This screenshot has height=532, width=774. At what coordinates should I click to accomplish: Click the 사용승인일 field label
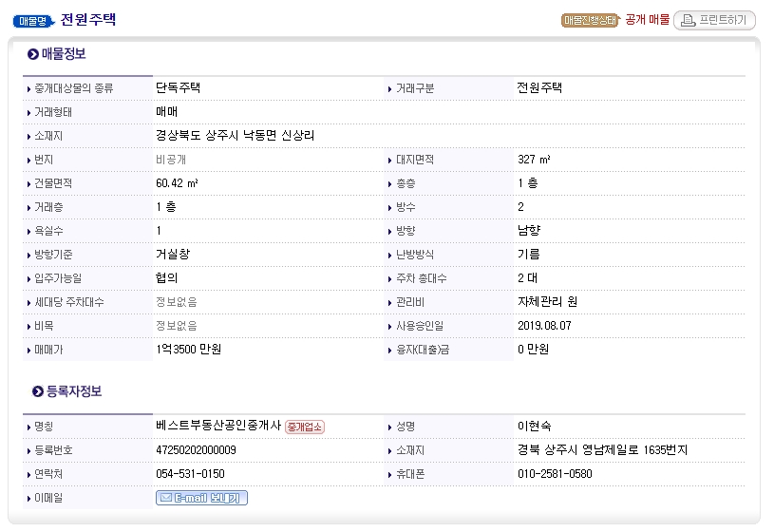(x=420, y=326)
